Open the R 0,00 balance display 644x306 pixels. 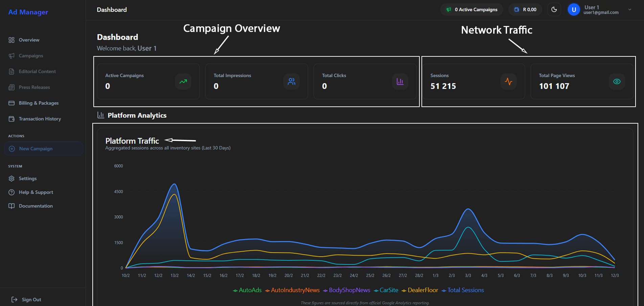525,9
